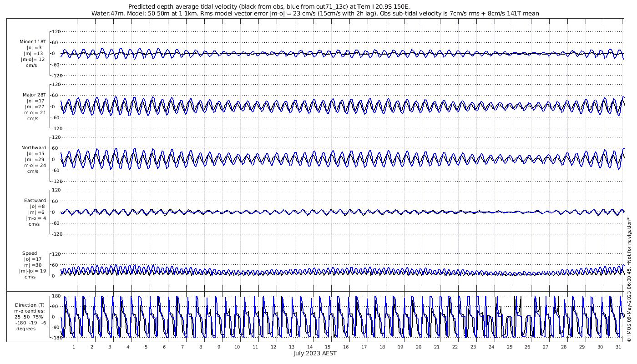Image resolution: width=637 pixels, height=364 pixels.
Task: Click the 'degrees' unit label
Action: [x=25, y=329]
